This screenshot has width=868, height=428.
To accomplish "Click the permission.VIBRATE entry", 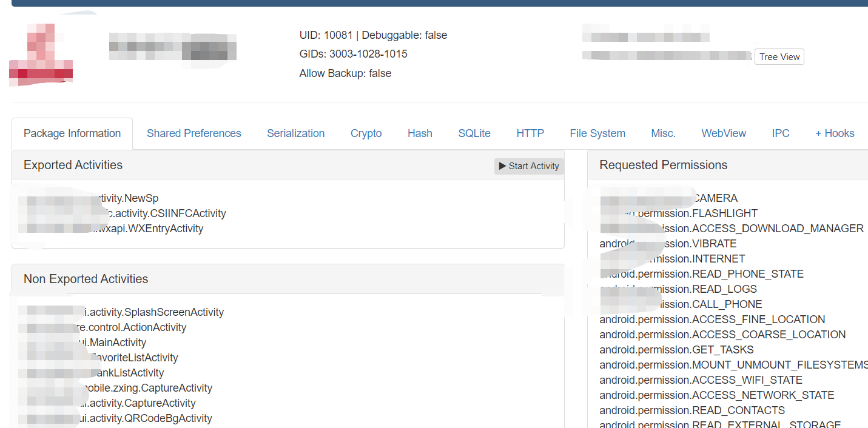I will [x=668, y=244].
